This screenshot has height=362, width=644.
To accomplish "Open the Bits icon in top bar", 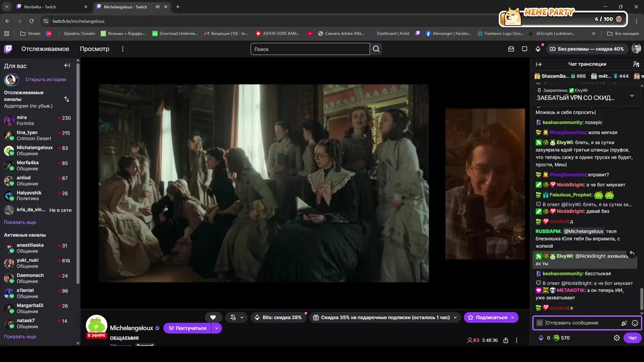I will (x=538, y=49).
